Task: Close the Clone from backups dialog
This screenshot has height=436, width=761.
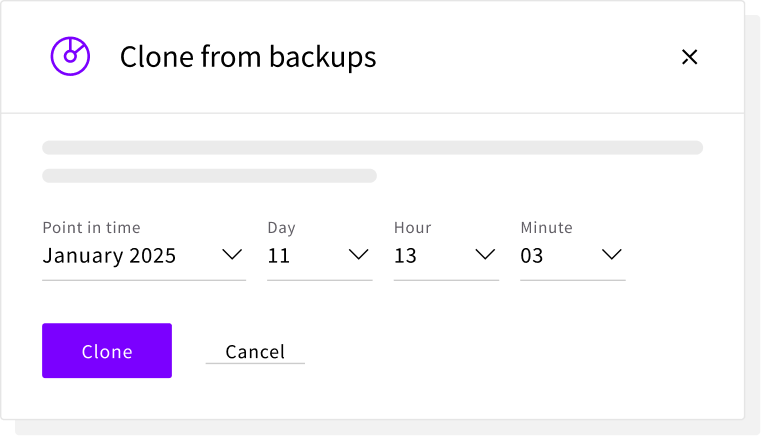Action: (x=689, y=57)
